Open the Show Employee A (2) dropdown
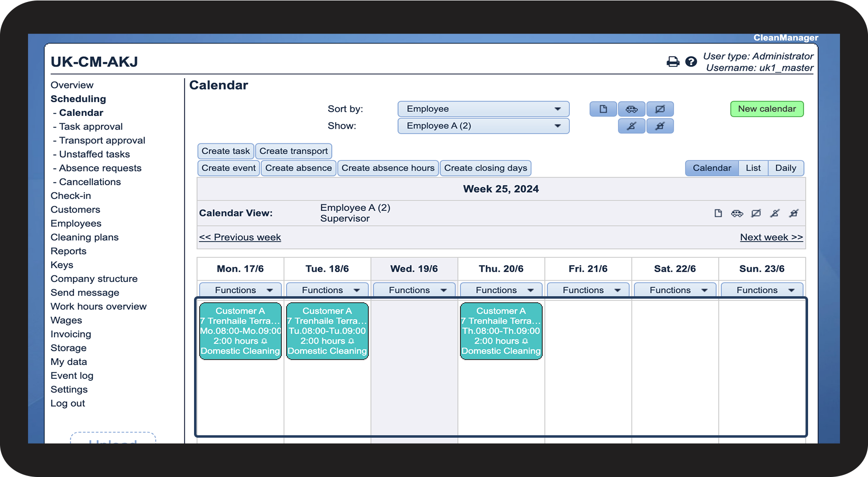The width and height of the screenshot is (868, 477). pos(483,126)
